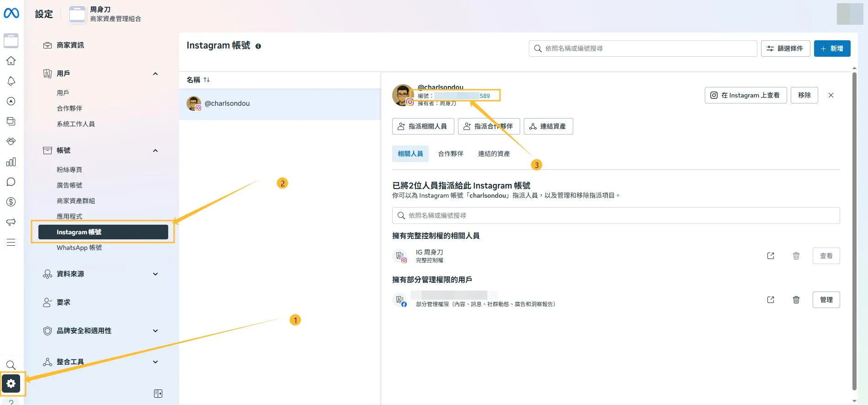The image size is (868, 405).
Task: Open the home icon in sidebar
Action: coord(11,61)
